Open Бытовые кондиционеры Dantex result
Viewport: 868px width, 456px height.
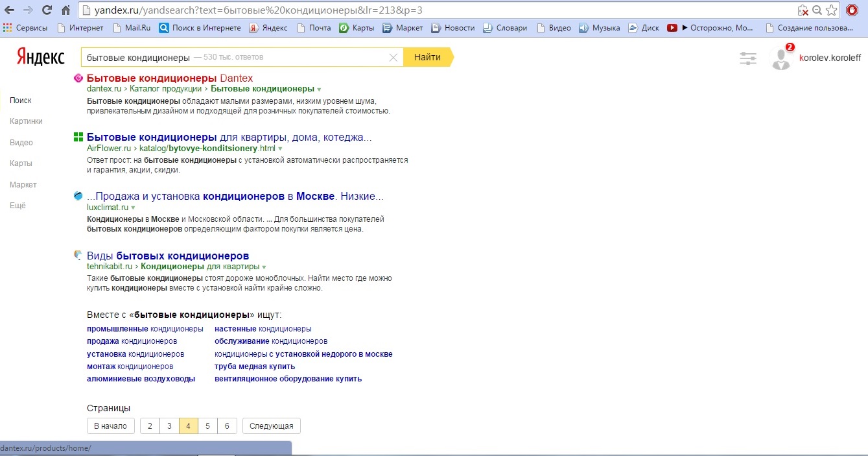[x=170, y=78]
